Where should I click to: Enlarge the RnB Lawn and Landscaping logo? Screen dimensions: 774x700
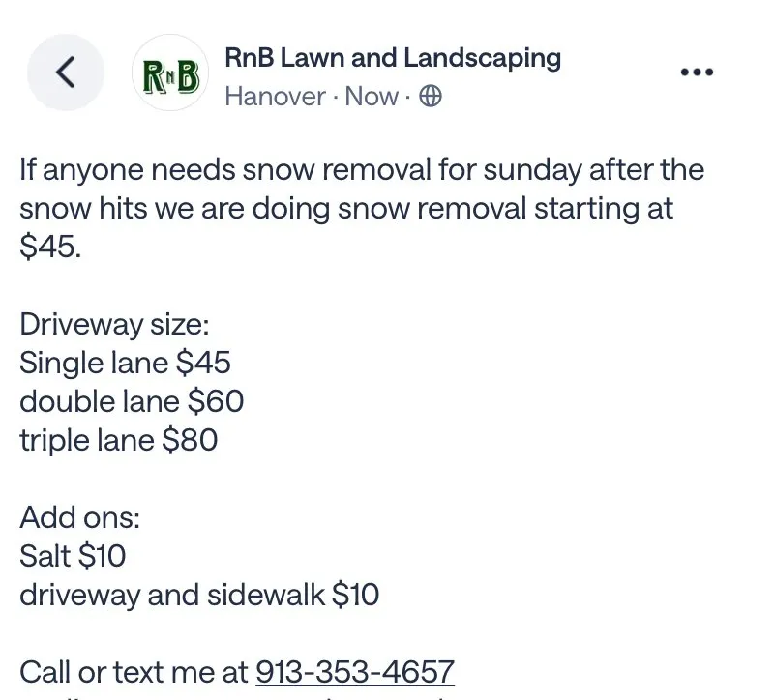(169, 73)
